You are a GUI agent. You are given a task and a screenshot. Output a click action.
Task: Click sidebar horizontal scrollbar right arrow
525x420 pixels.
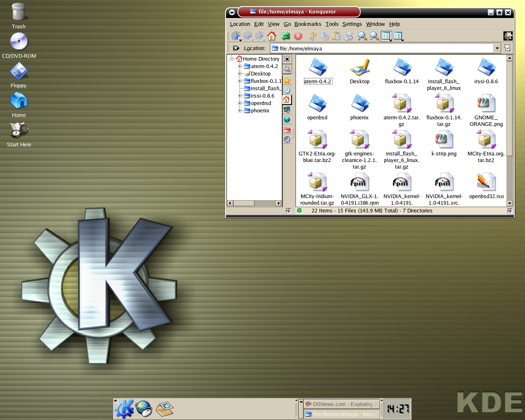click(278, 203)
